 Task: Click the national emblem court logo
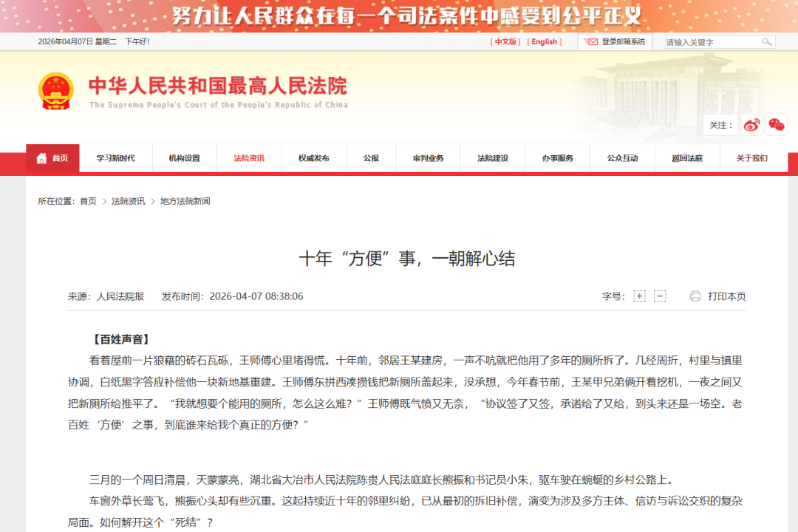click(x=55, y=89)
